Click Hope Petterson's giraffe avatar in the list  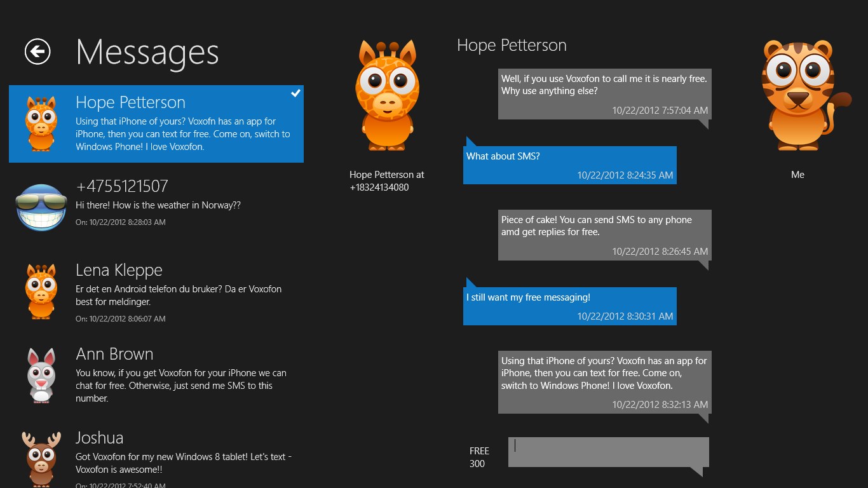(41, 123)
